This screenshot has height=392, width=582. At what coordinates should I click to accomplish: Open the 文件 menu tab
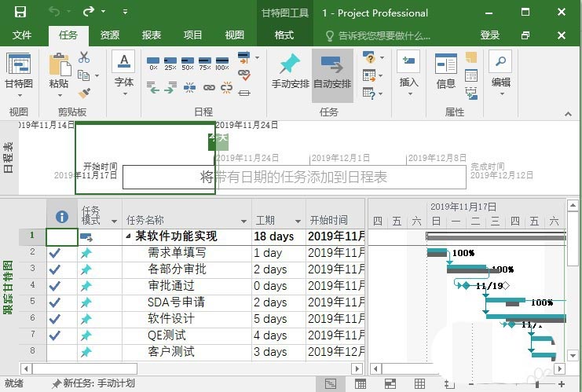point(21,35)
